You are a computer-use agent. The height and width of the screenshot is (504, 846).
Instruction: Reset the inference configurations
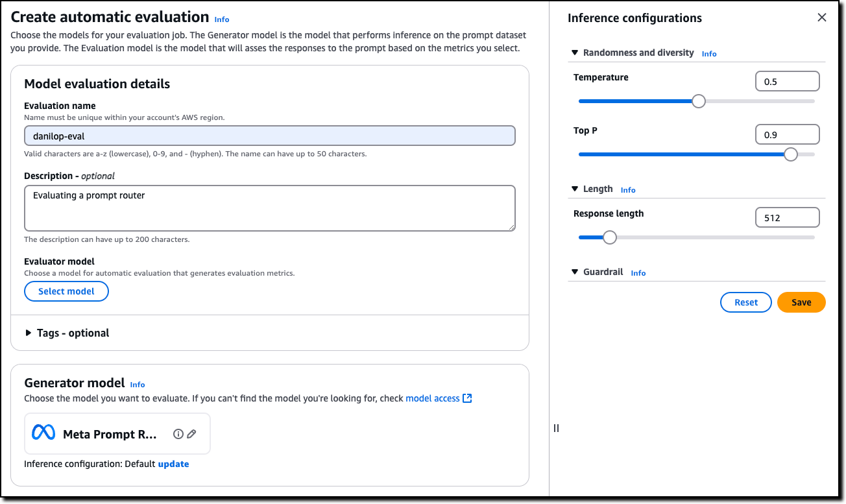point(746,302)
